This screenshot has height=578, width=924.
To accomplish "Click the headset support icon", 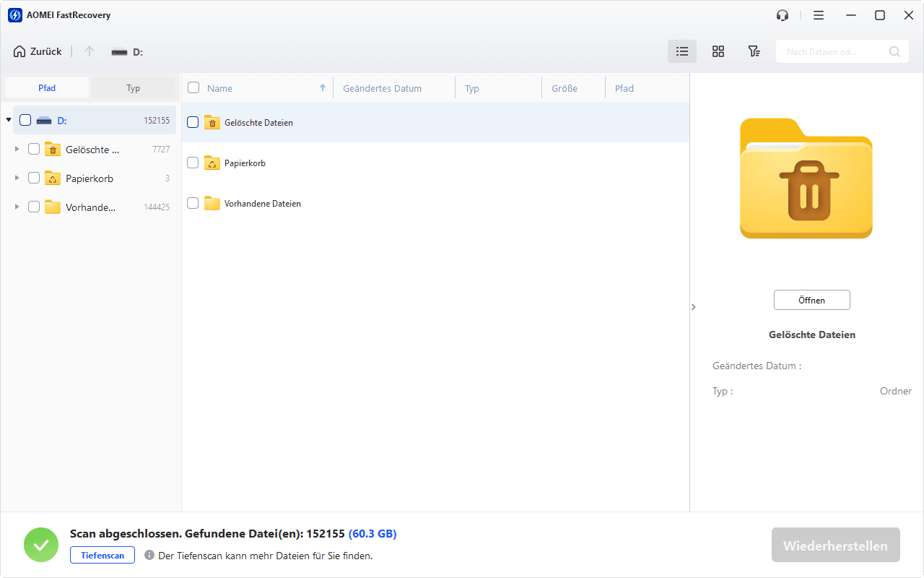I will pos(783,15).
